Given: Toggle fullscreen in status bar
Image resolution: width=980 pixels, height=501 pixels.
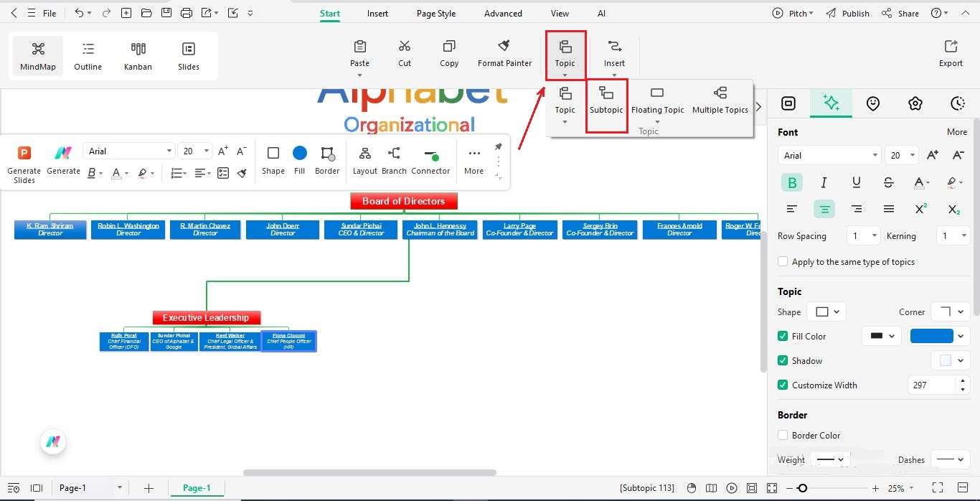Looking at the screenshot, I should (x=937, y=488).
